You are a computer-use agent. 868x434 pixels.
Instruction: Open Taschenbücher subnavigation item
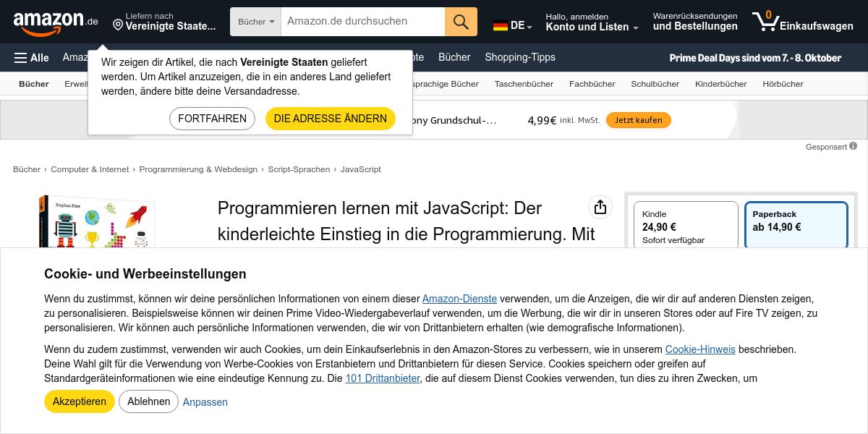(524, 84)
